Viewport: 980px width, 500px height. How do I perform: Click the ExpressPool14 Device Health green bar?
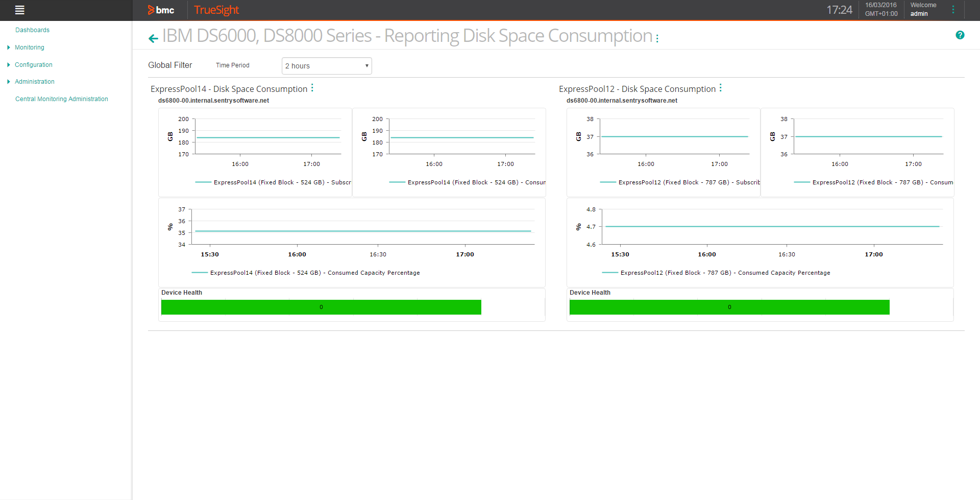(x=321, y=307)
